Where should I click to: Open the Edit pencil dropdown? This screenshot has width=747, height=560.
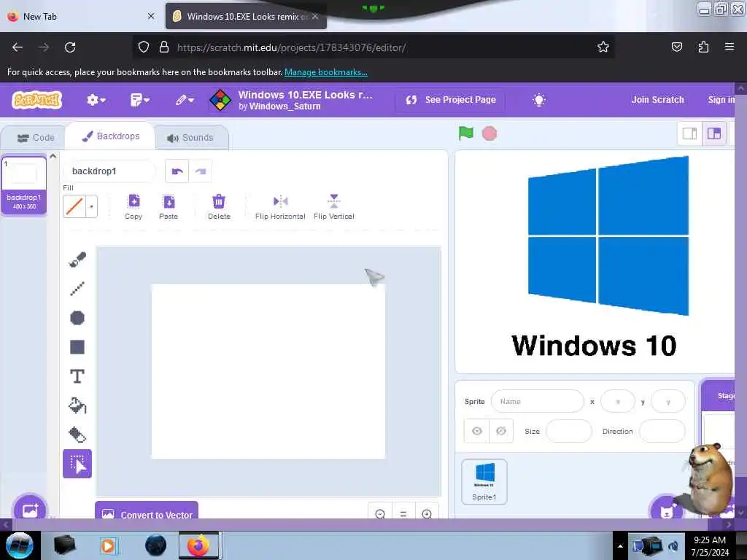185,100
